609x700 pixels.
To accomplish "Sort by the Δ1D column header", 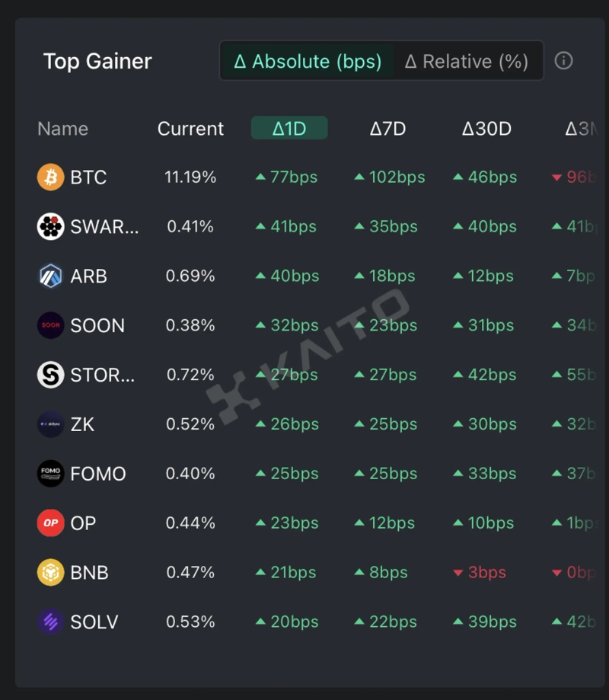I will (x=289, y=129).
